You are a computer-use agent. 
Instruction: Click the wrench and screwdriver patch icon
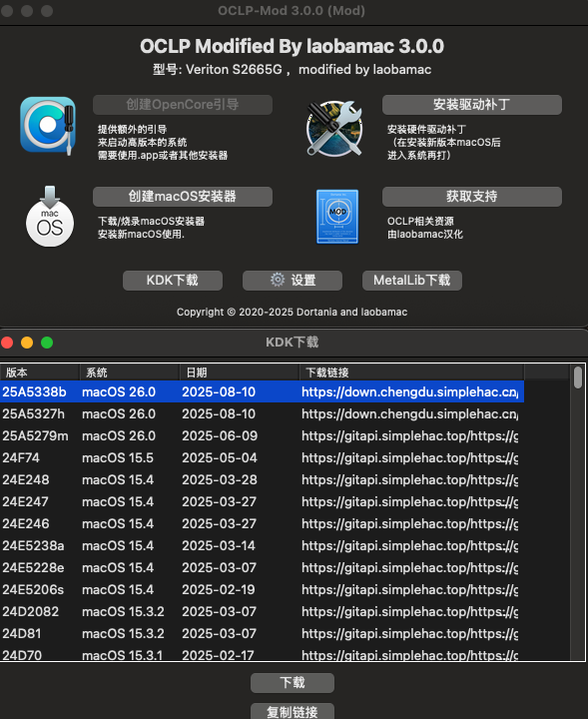pos(334,128)
